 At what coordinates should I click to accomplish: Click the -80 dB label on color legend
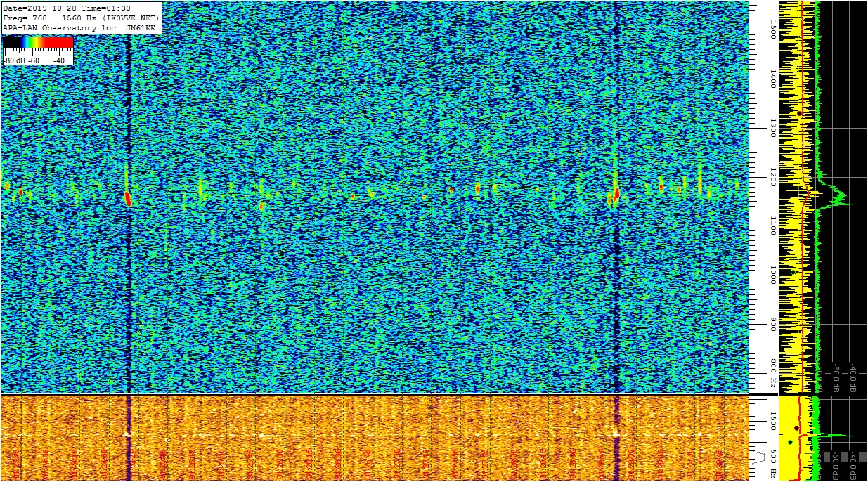tap(14, 60)
